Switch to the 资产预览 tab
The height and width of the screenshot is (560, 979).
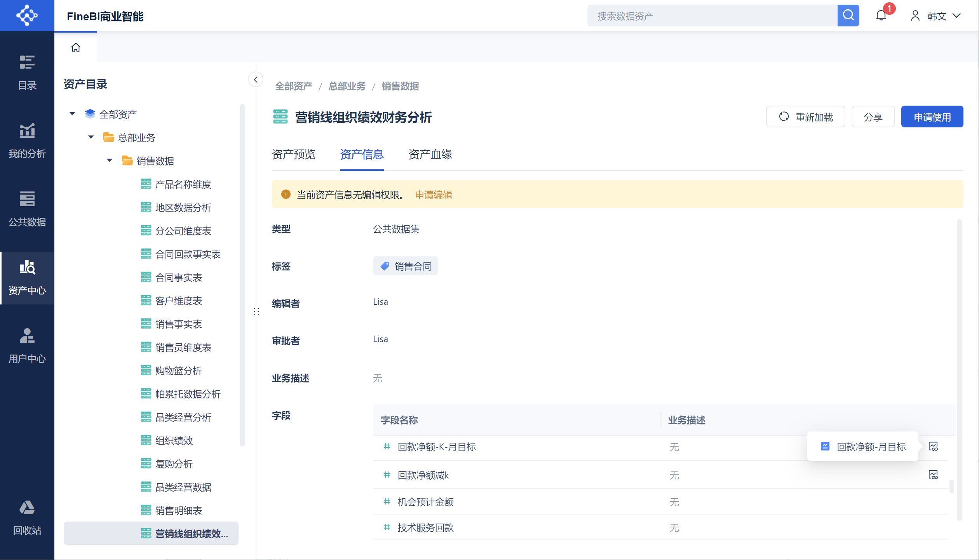293,154
